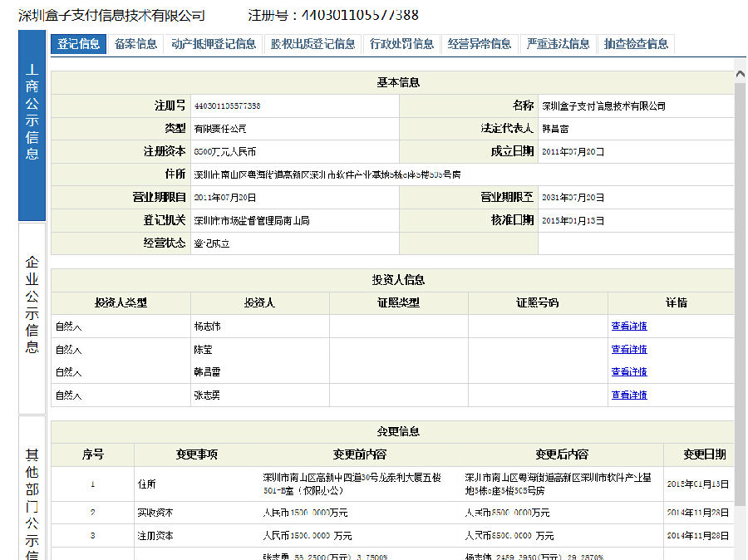Select type value 有限责任公司
Viewport: 748px width, 560px height.
pos(220,129)
